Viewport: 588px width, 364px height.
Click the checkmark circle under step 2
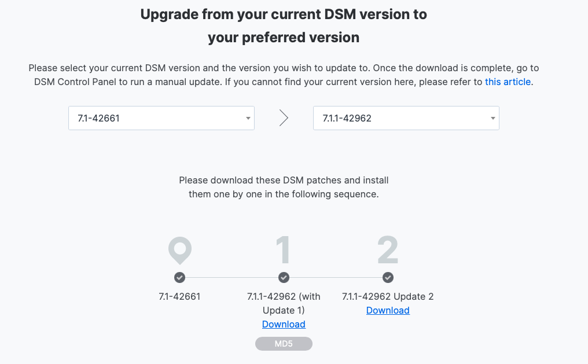(x=388, y=277)
